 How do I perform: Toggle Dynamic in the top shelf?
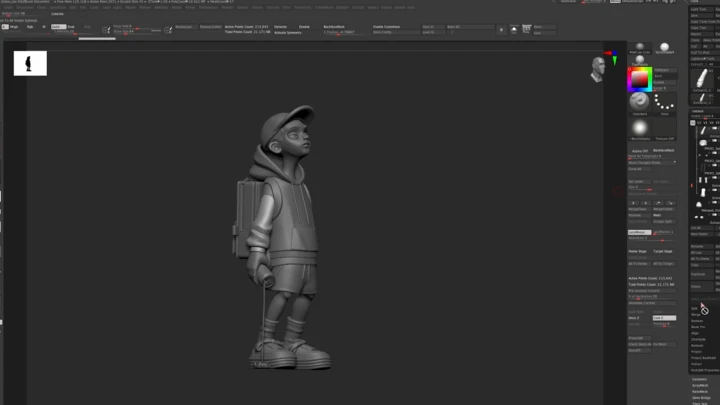click(x=281, y=27)
